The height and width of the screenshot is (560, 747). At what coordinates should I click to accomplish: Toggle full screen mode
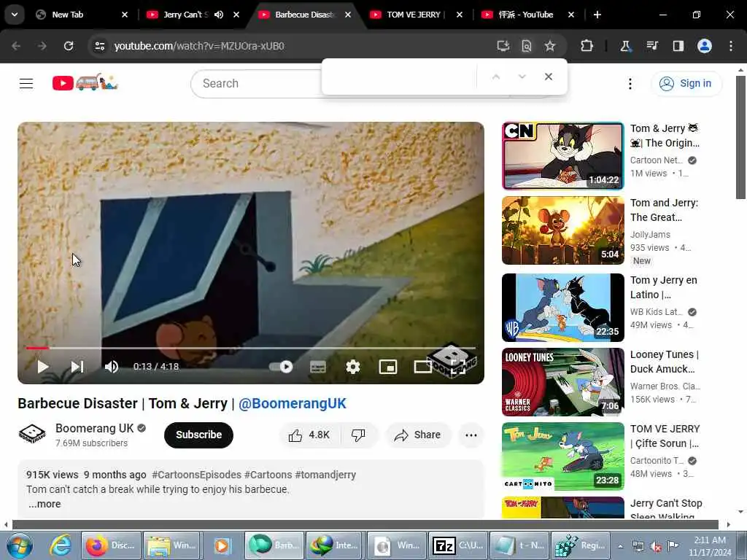pos(458,367)
